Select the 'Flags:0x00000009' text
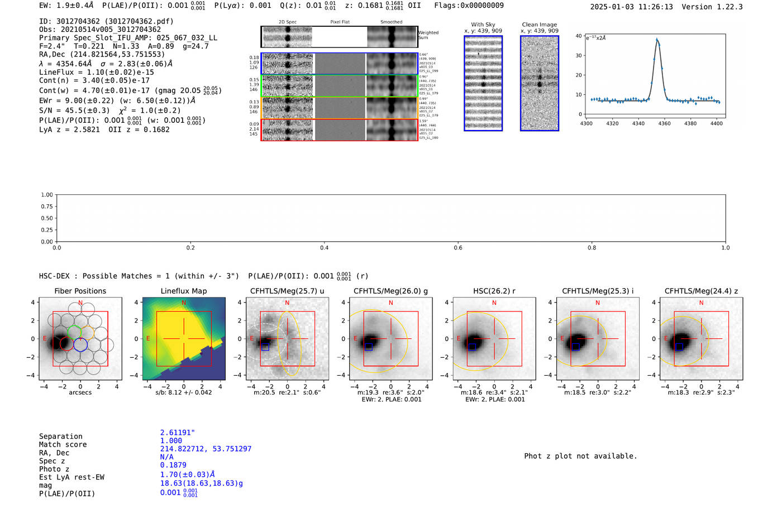 469,6
